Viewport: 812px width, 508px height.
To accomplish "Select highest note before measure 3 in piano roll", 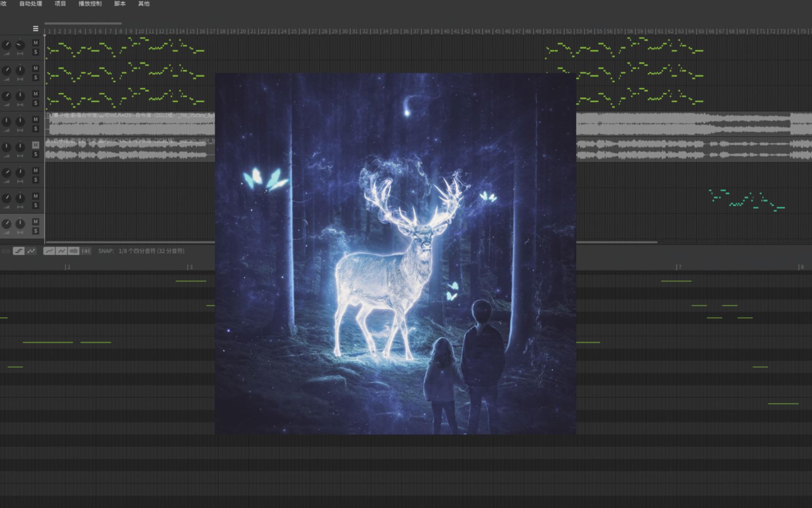I will pos(191,281).
